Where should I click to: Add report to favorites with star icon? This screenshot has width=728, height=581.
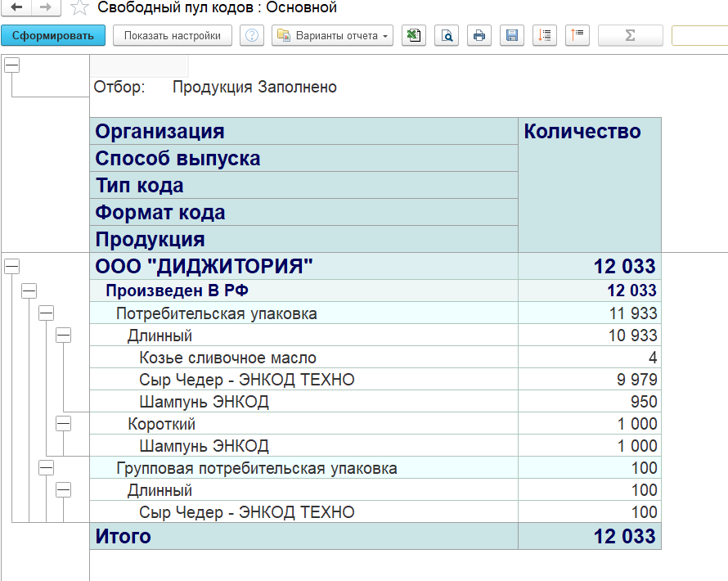click(79, 8)
